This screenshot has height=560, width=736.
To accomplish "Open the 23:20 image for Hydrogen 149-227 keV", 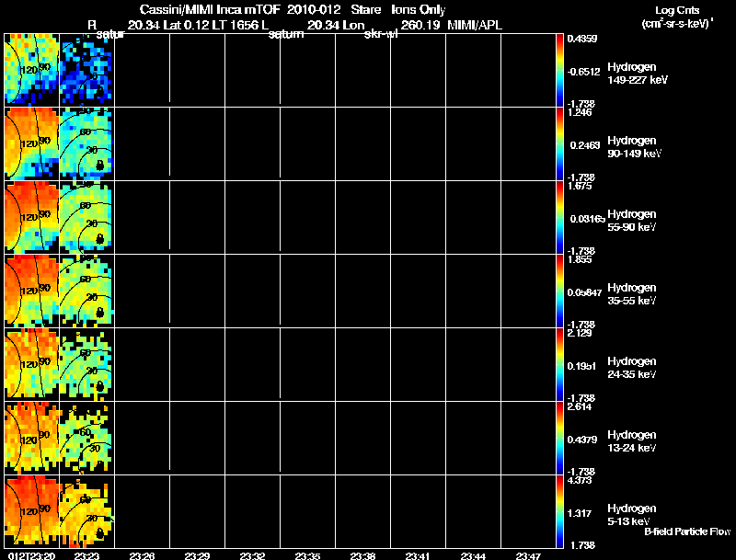I will [31, 70].
